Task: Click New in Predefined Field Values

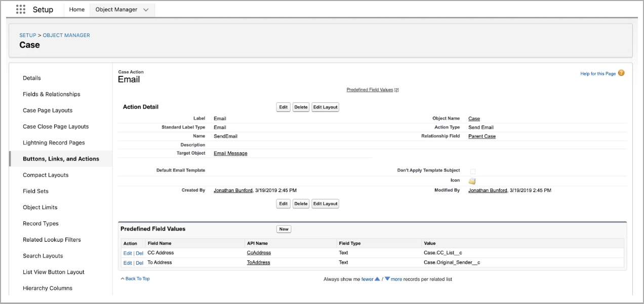Action: coord(284,229)
